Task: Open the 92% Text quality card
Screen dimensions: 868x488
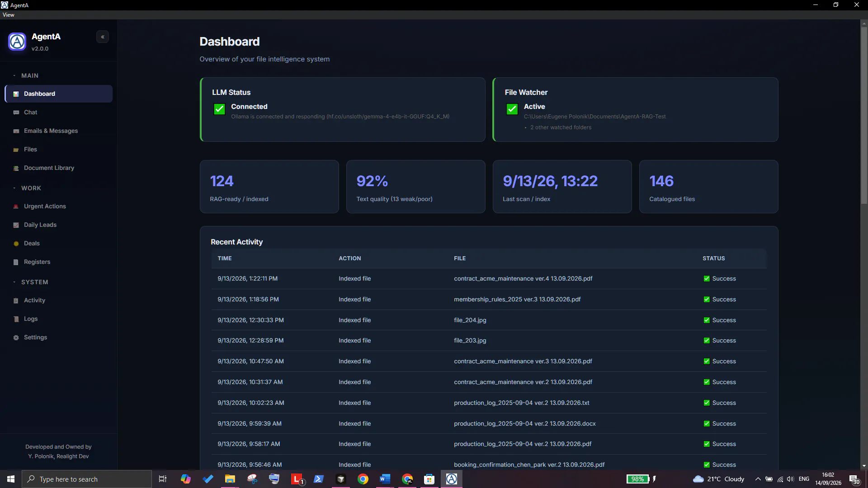Action: (x=416, y=187)
